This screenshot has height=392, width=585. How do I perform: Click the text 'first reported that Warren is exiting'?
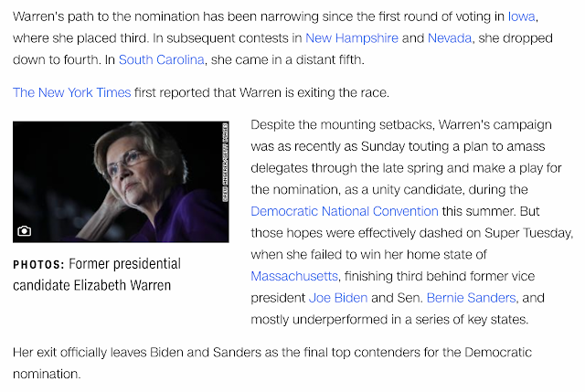237,92
